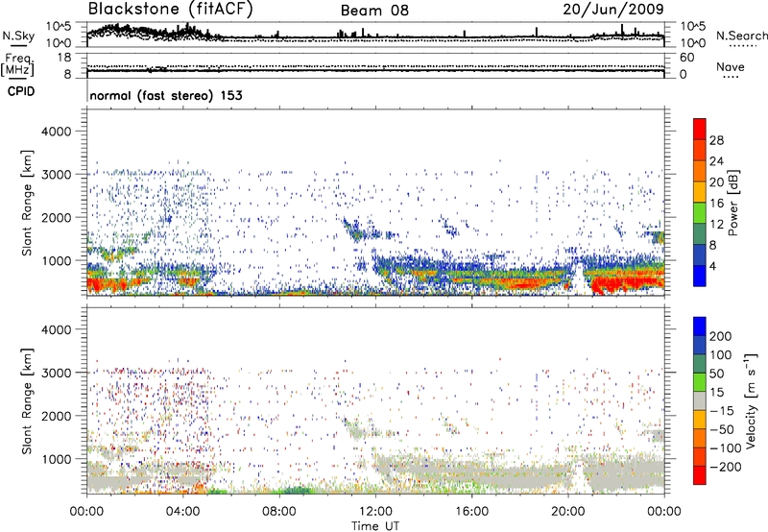Pick the Velocity segment between -50 and -15

700,420
